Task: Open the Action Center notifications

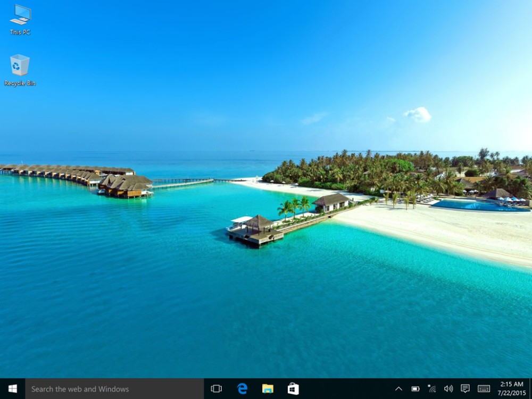Action: (465, 389)
